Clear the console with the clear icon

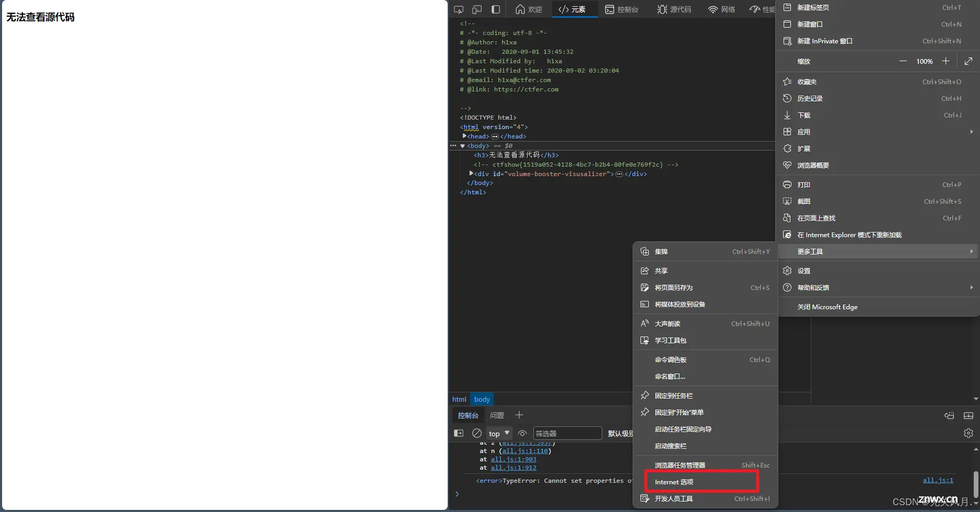click(477, 433)
